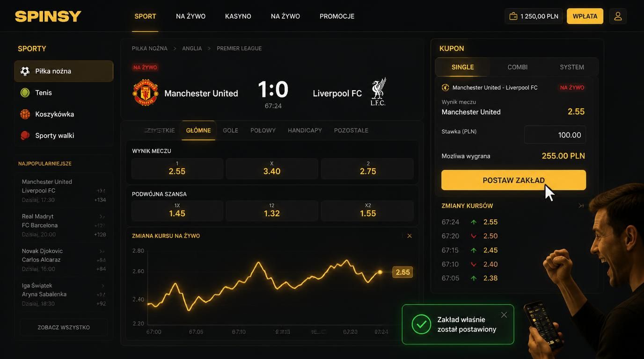Collapse the Zmiany kursów panel
Screen dimensions: 644x359
click(x=581, y=206)
